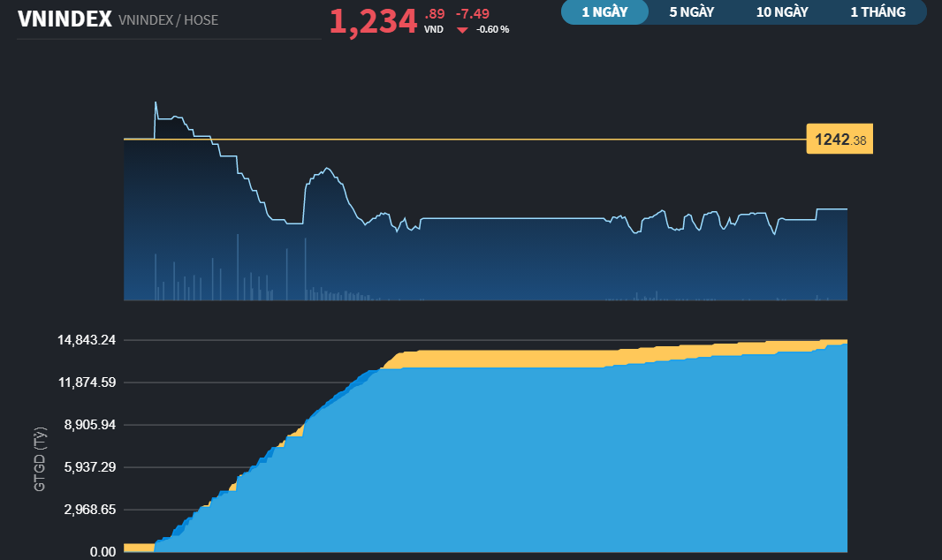Click the 14,843.24 axis label
Image resolution: width=942 pixels, height=560 pixels.
pos(87,340)
